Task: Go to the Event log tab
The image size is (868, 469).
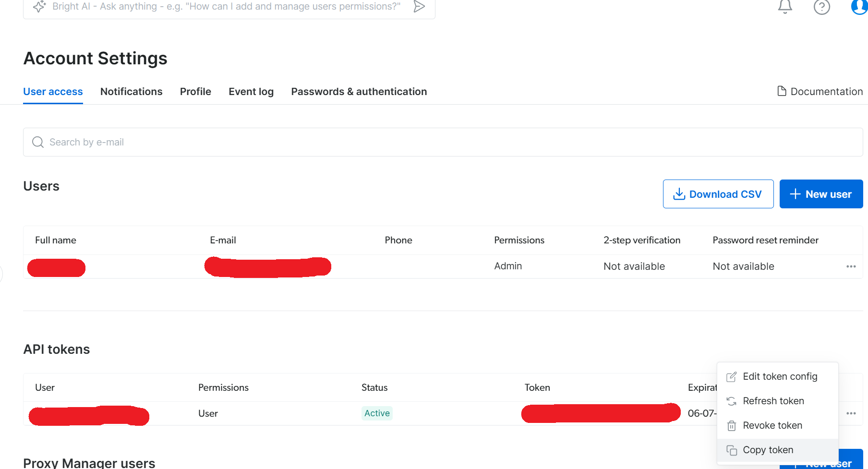Action: point(251,92)
